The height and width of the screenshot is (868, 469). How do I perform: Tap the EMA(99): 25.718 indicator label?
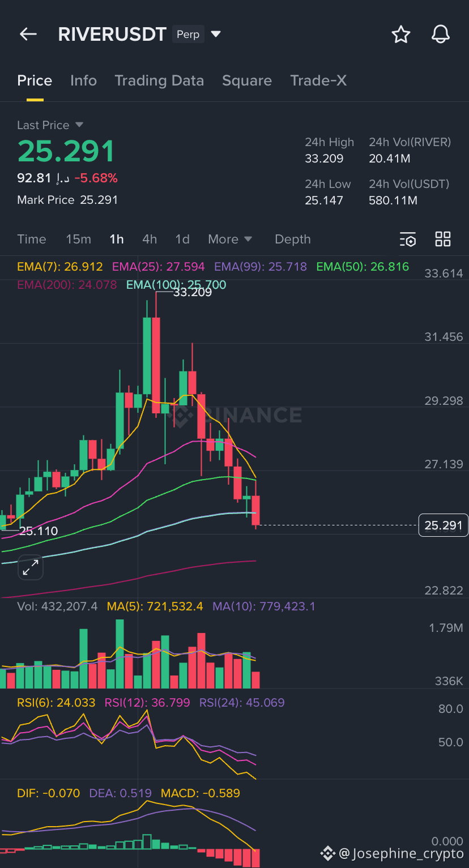coord(261,267)
